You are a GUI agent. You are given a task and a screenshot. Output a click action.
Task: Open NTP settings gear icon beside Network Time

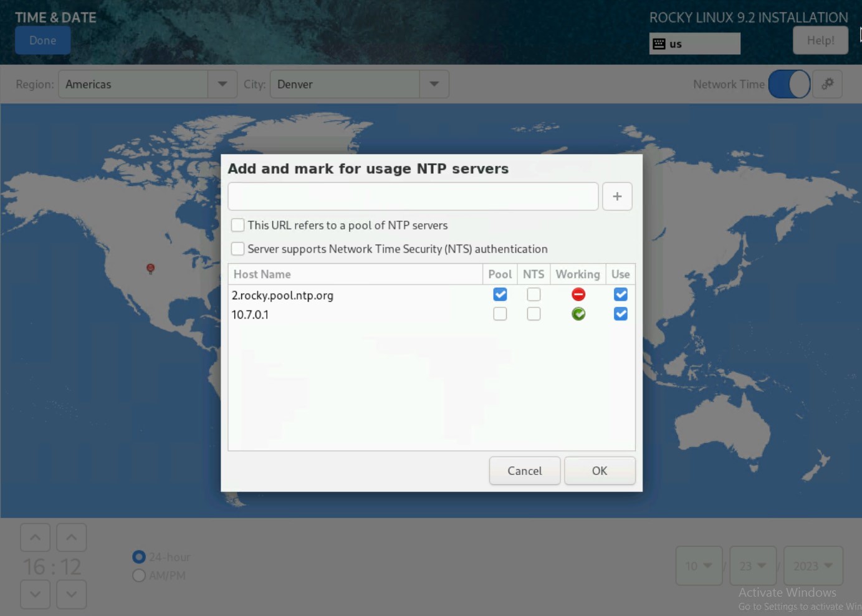827,84
